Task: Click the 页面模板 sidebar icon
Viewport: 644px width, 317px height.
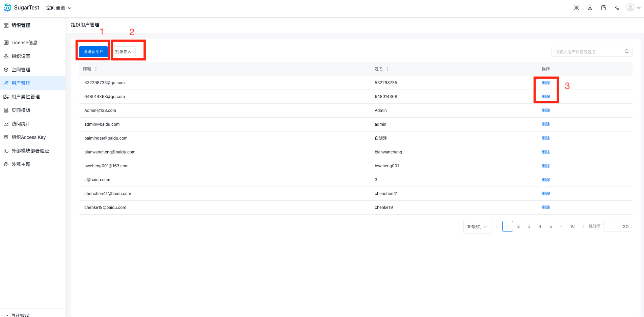Action: [x=6, y=110]
